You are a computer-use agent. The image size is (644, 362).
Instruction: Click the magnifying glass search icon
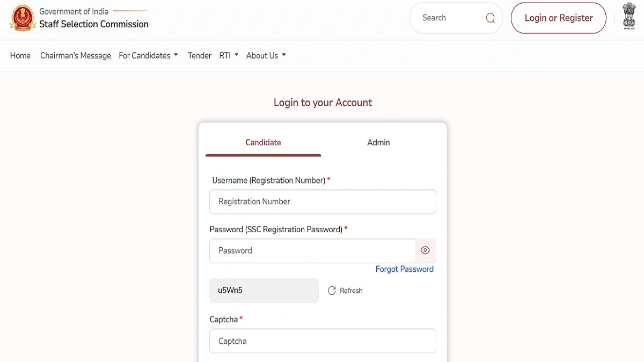pyautogui.click(x=490, y=18)
